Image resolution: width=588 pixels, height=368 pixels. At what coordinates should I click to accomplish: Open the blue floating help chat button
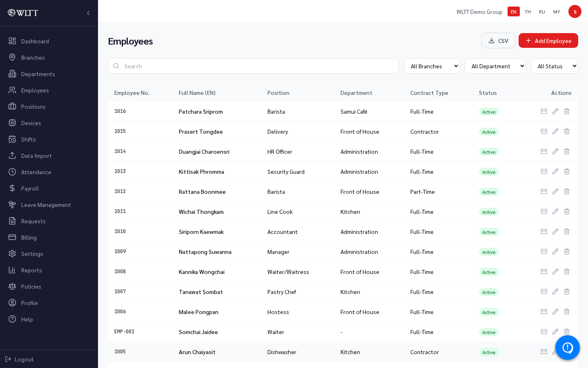point(568,348)
